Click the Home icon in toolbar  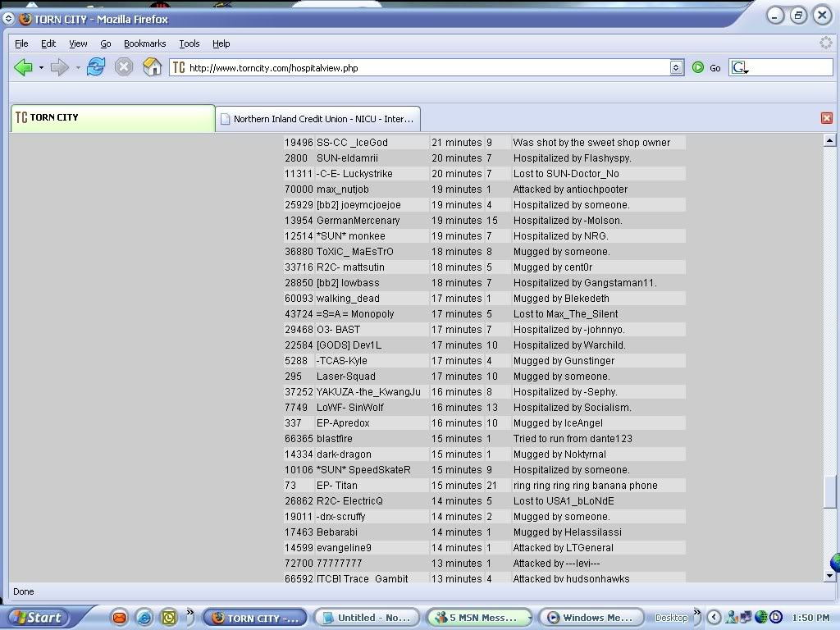point(152,68)
